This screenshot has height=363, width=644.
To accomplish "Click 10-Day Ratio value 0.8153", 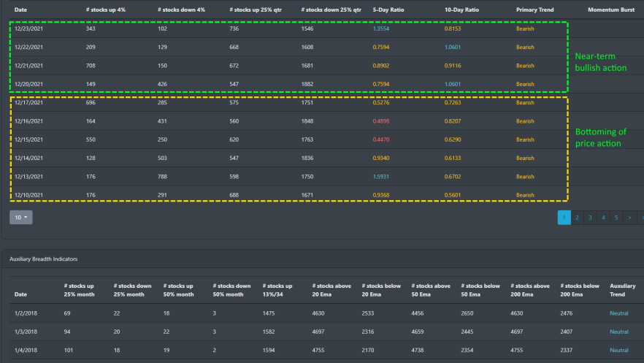I will [453, 28].
